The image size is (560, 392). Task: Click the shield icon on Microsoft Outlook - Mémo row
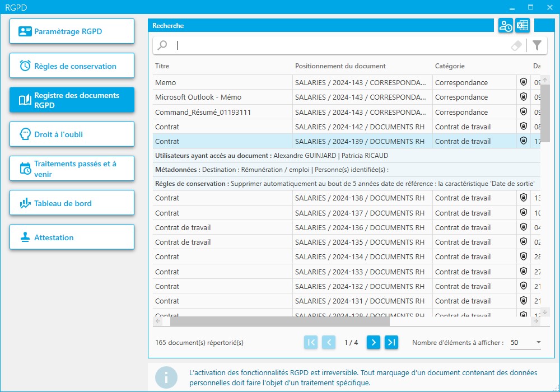click(524, 97)
